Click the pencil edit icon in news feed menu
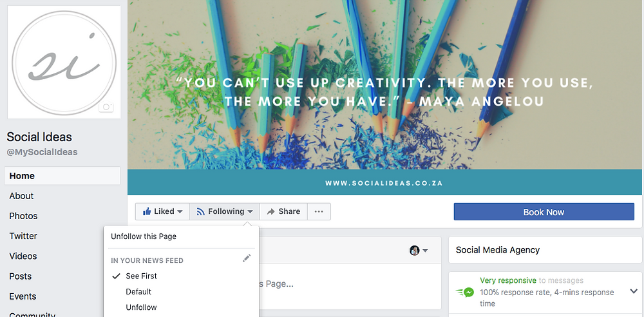The width and height of the screenshot is (644, 317). (247, 258)
